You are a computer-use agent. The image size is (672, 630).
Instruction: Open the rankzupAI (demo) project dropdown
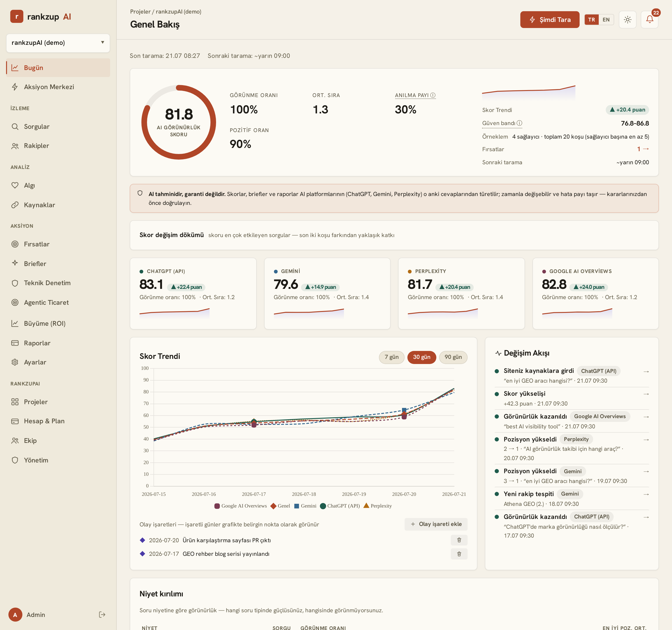tap(58, 43)
